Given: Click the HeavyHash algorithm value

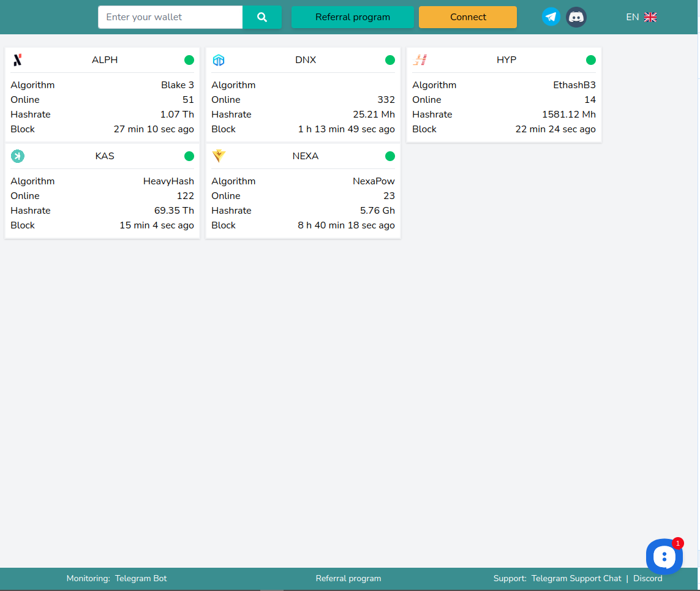Looking at the screenshot, I should [168, 181].
